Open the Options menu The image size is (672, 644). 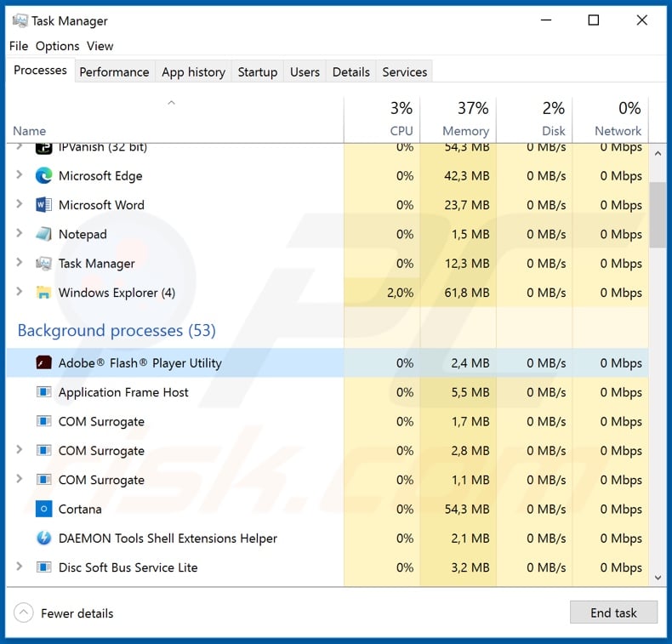pos(58,46)
